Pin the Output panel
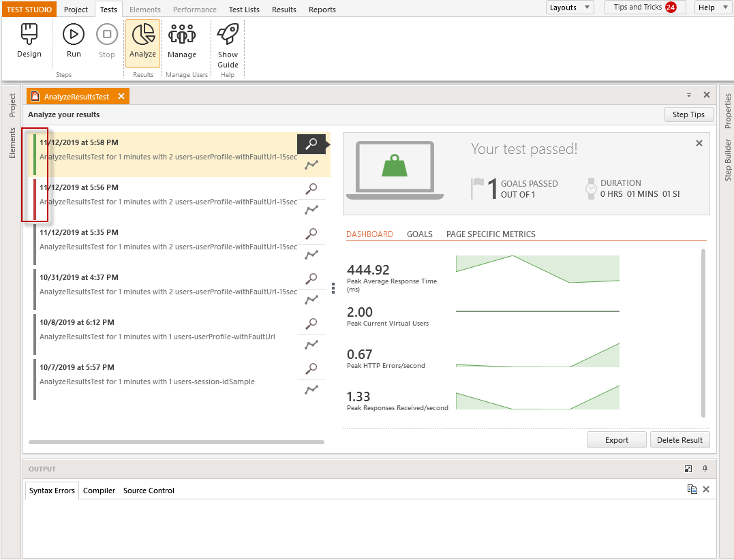This screenshot has width=734, height=560. tap(705, 469)
